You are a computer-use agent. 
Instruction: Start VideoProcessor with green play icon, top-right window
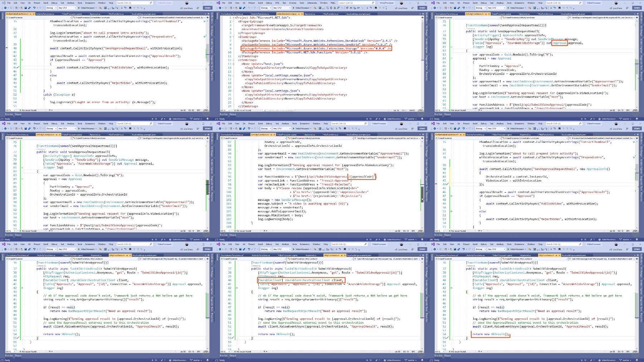point(508,8)
